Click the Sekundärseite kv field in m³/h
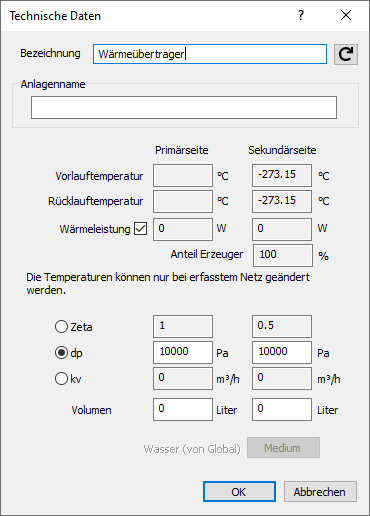370x516 pixels. (x=282, y=378)
